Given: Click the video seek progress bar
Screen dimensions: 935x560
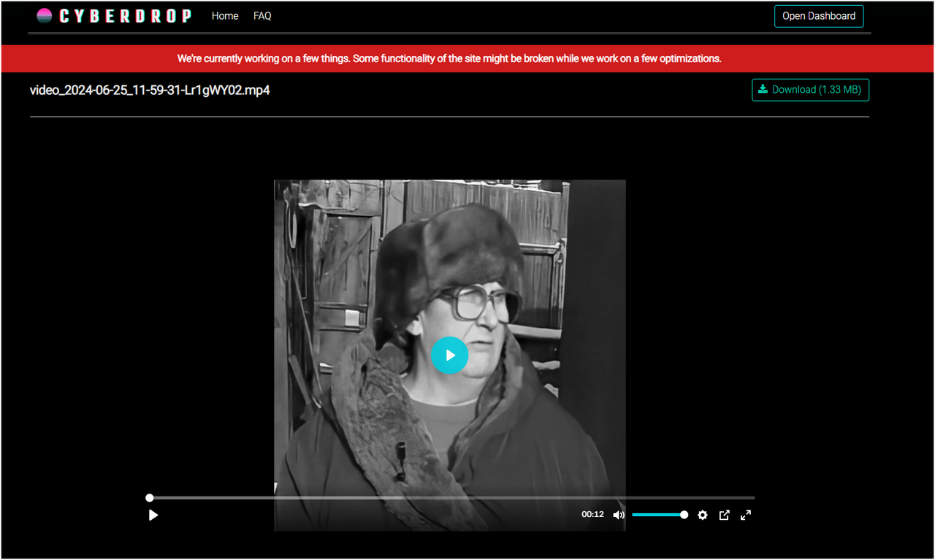Looking at the screenshot, I should [451, 498].
